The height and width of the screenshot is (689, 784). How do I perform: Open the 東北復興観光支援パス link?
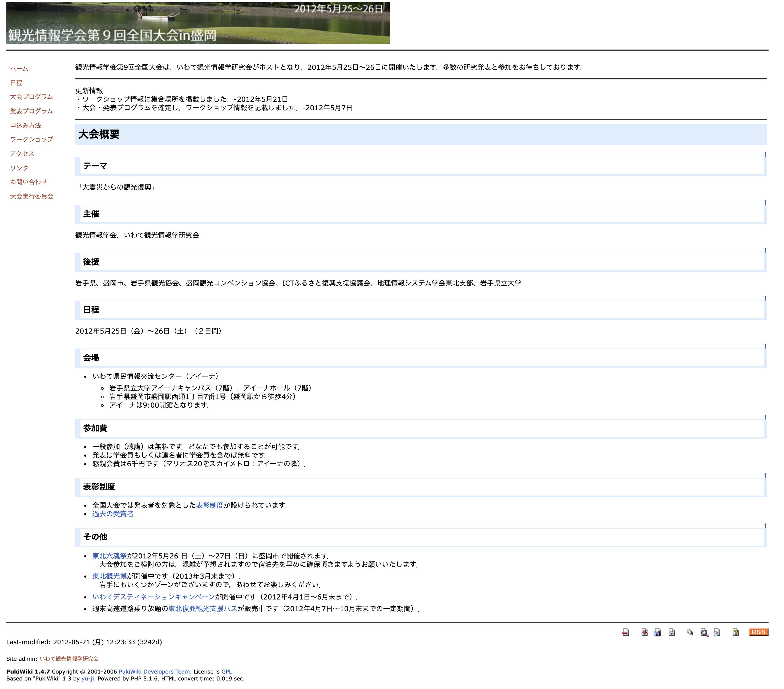[x=203, y=609]
